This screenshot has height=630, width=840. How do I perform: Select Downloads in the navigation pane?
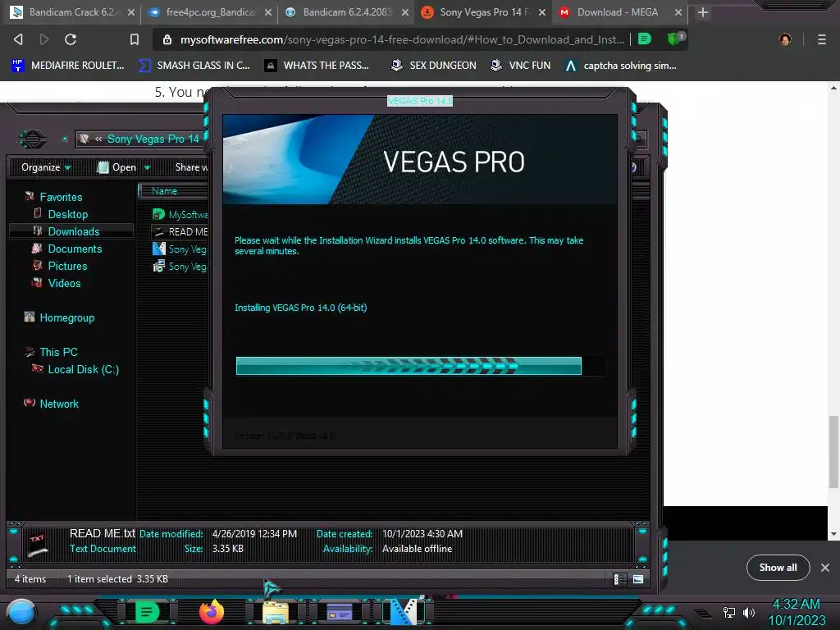pyautogui.click(x=71, y=231)
